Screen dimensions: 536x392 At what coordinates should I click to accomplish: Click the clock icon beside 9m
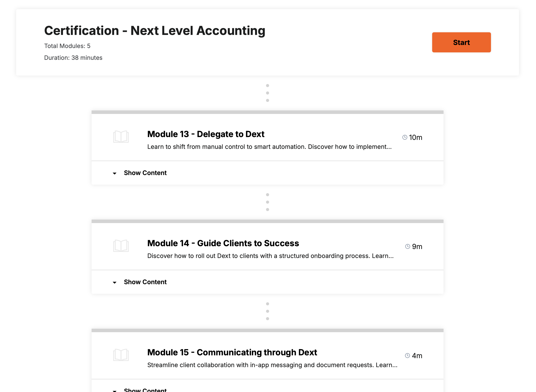[408, 246]
